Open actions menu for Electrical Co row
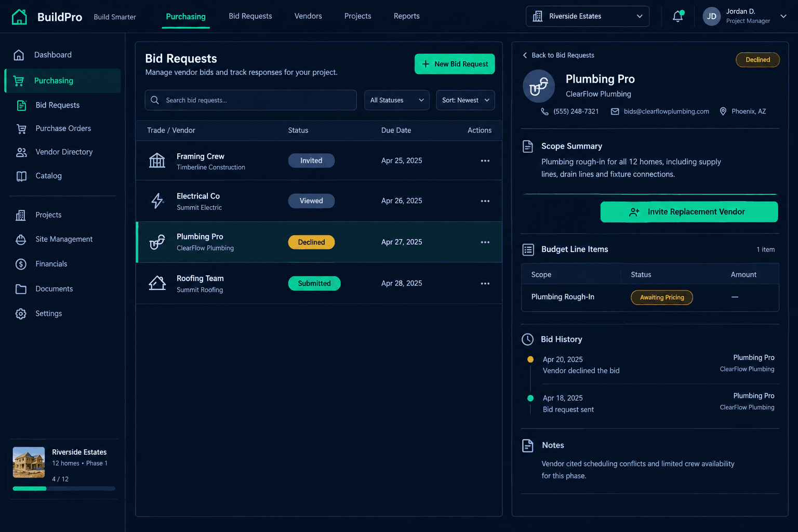 click(485, 201)
